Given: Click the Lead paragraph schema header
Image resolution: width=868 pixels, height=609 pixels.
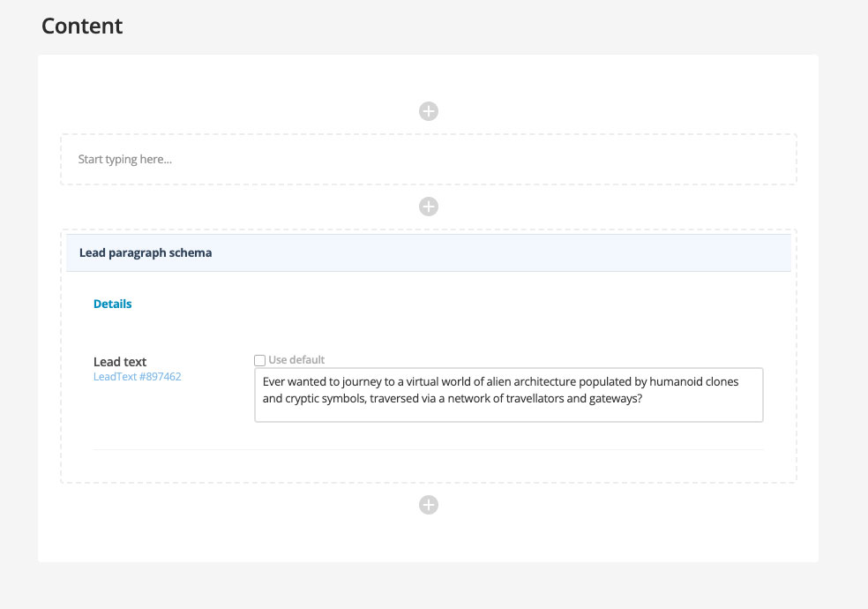Looking at the screenshot, I should tap(429, 253).
